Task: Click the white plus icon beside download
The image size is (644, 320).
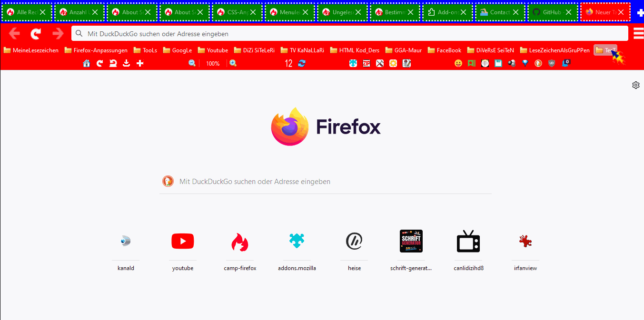Action: coord(140,63)
